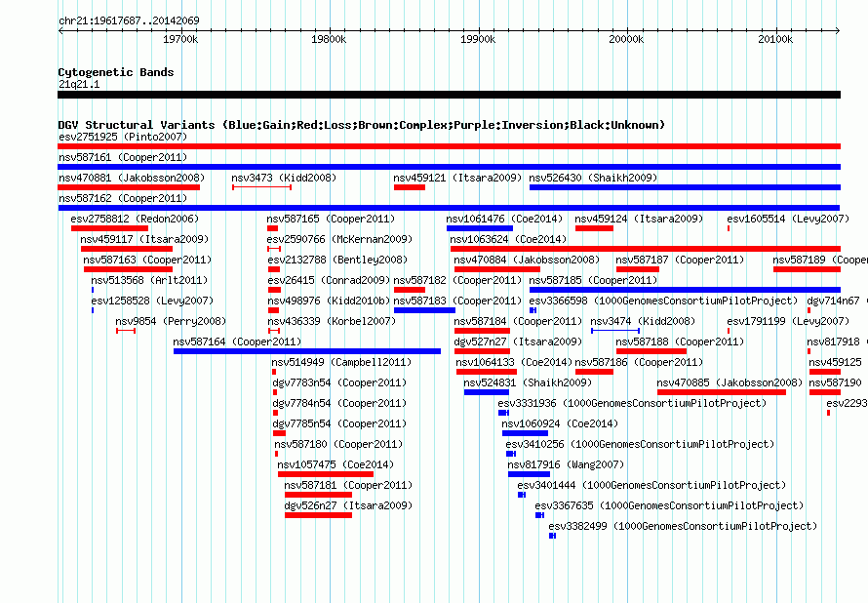Open esv3366598 1000Genomes variant label
The width and height of the screenshot is (868, 603).
click(663, 301)
